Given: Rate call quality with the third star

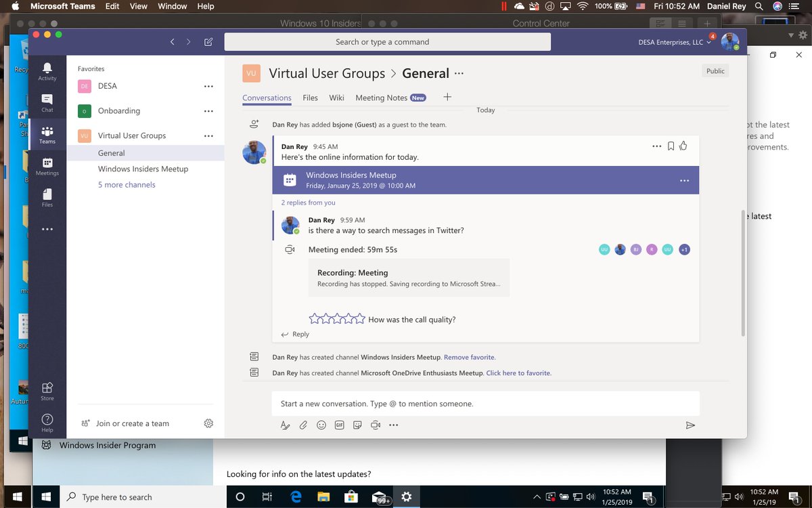Looking at the screenshot, I should pyautogui.click(x=337, y=318).
